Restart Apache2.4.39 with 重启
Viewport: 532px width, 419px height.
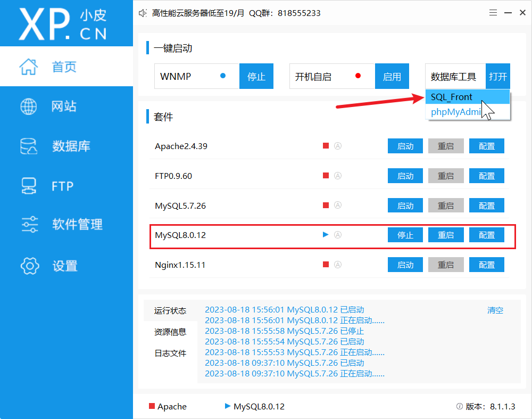pos(446,146)
